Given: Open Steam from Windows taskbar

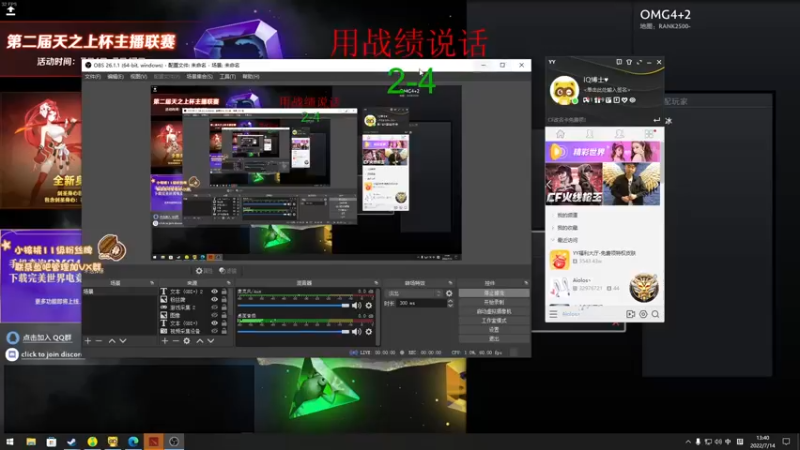Looking at the screenshot, I should 71,441.
